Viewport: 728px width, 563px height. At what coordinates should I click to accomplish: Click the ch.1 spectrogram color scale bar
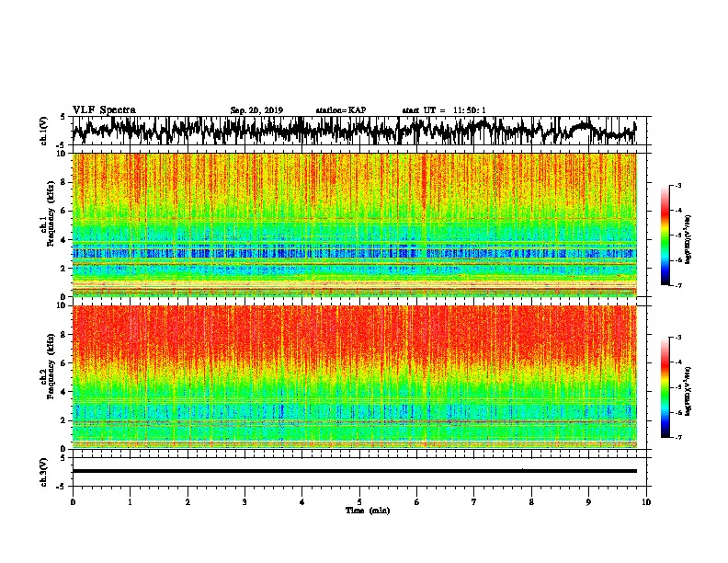click(665, 236)
